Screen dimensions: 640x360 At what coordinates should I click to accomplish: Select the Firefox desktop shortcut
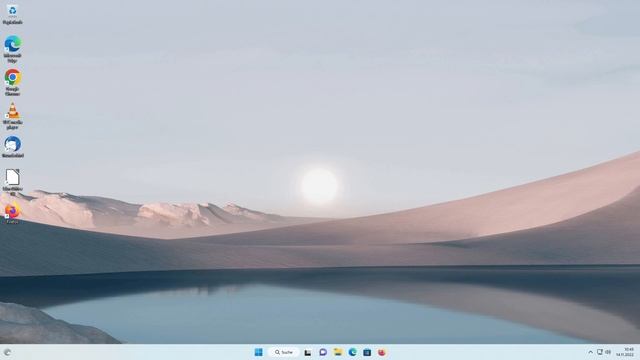[12, 213]
